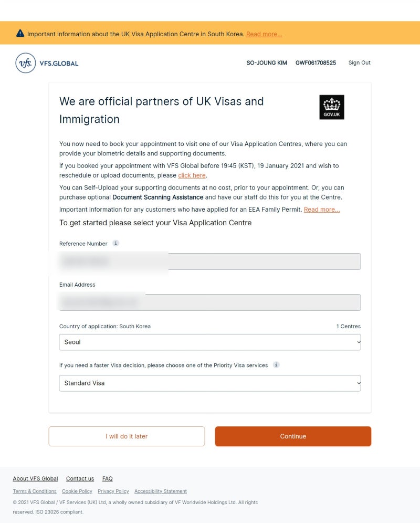420x523 pixels.
Task: Open banner 'Read more...' link
Action: click(264, 34)
